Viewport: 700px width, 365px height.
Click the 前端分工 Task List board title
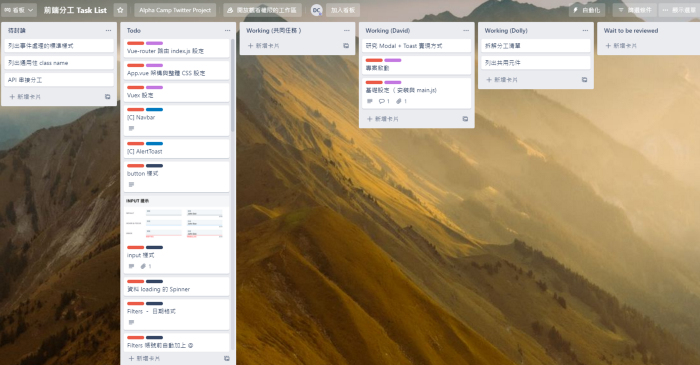[x=75, y=10]
